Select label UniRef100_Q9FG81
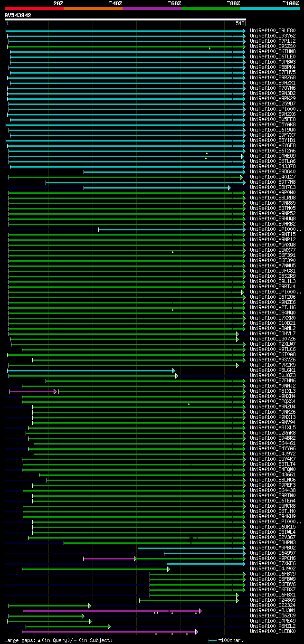Screen dimensions: 304x644 [273, 271]
